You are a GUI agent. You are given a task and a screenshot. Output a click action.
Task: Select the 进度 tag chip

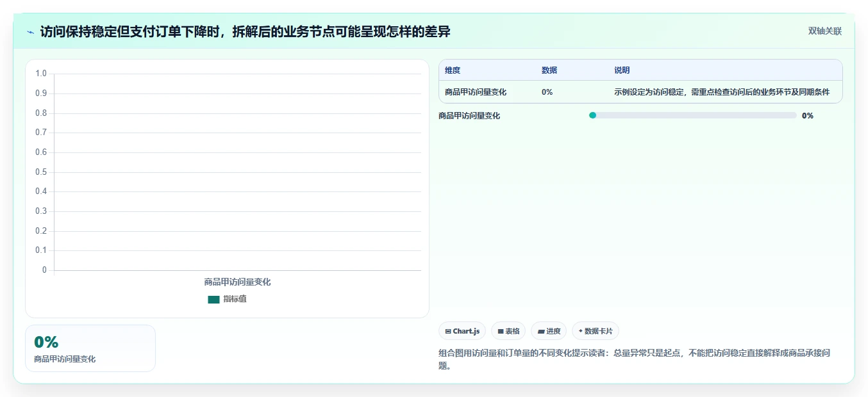[549, 331]
